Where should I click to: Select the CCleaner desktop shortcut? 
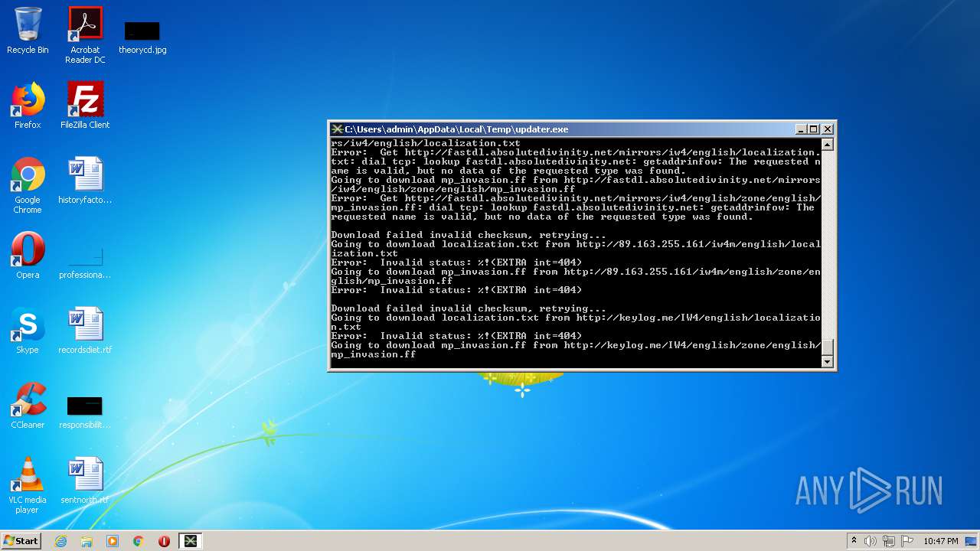pyautogui.click(x=28, y=406)
